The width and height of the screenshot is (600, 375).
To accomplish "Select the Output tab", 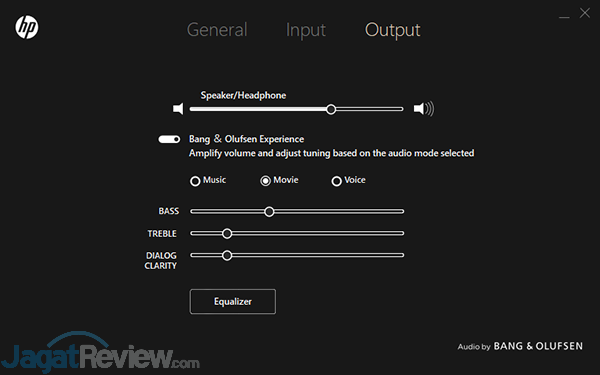I will [x=393, y=31].
